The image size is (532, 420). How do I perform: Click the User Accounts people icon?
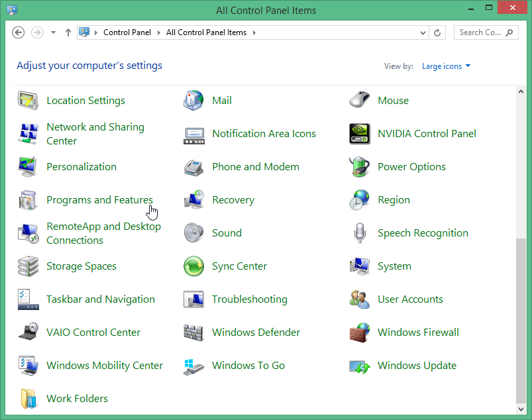click(359, 299)
